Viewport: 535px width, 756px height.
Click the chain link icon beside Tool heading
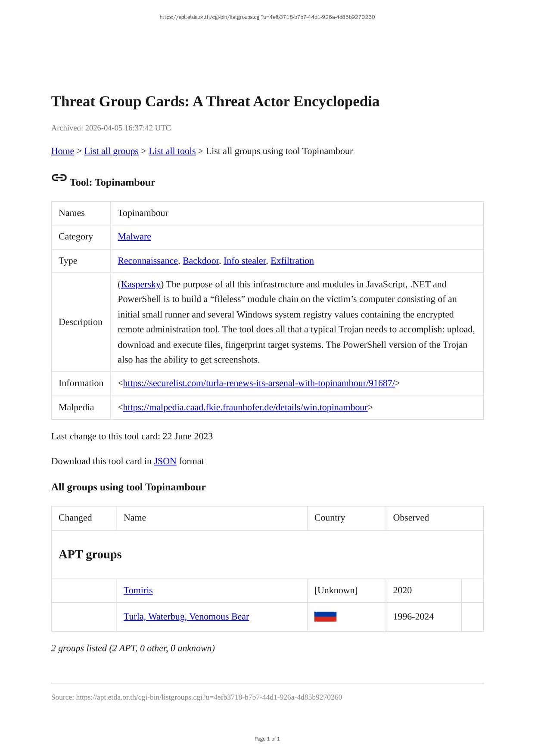coord(59,178)
